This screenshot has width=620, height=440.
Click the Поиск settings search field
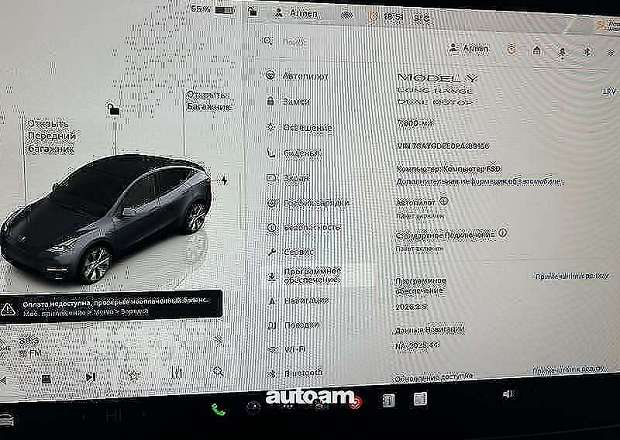coord(294,42)
